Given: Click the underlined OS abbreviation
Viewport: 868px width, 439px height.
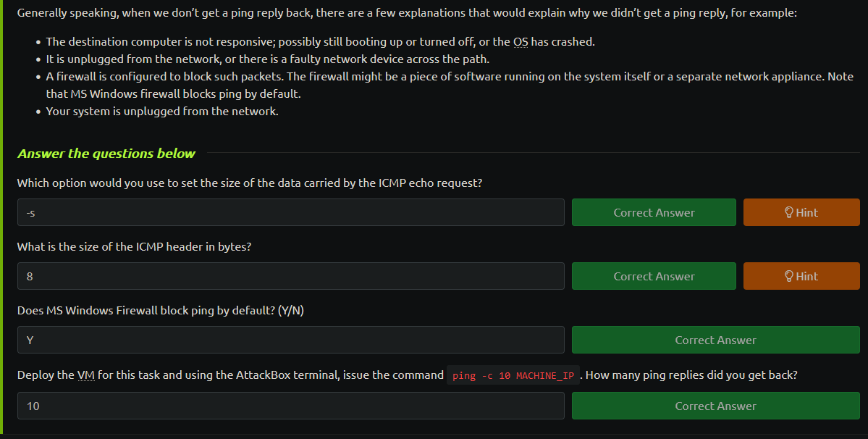Looking at the screenshot, I should coord(521,42).
